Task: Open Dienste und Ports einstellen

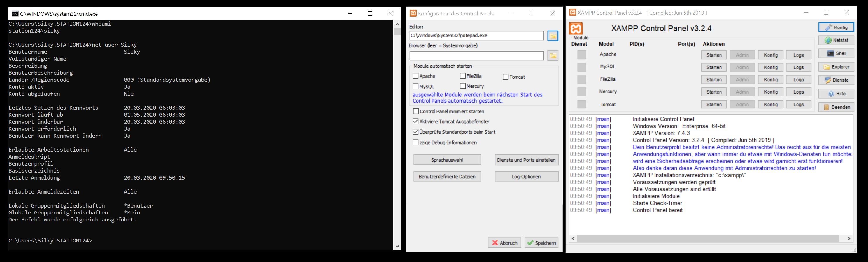Action: [526, 160]
